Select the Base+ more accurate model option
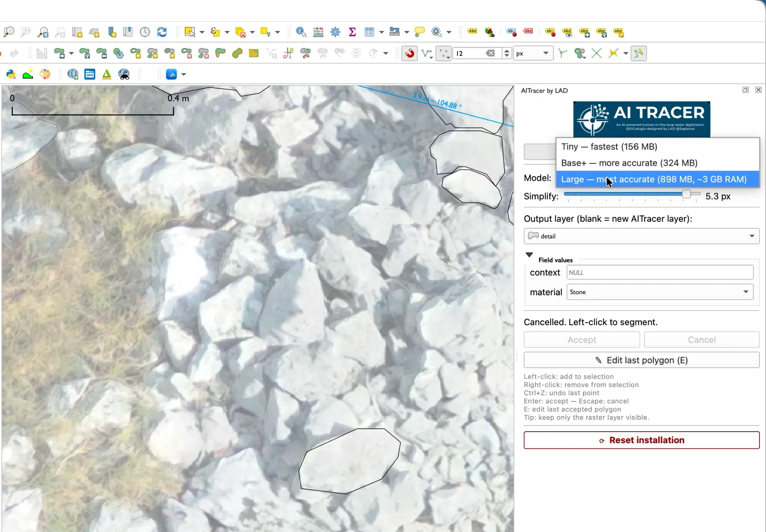 click(658, 163)
